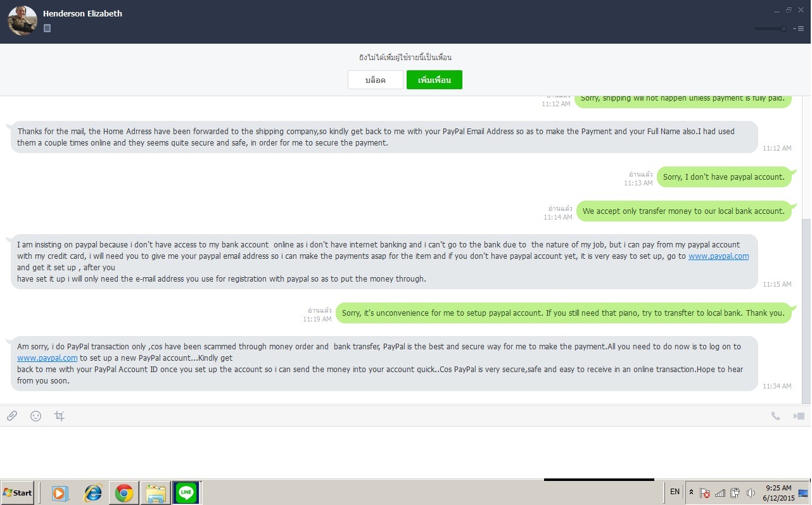Adjust the window transparency slider
The width and height of the screenshot is (812, 505).
(x=772, y=28)
